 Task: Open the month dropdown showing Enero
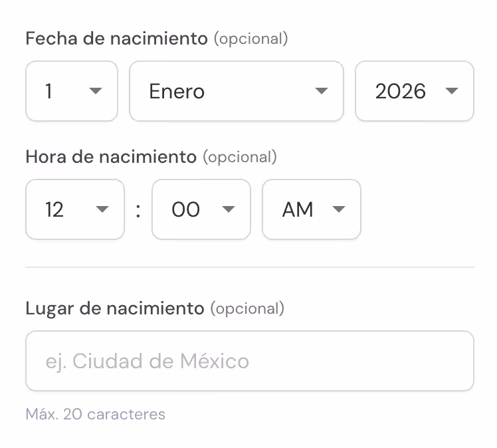coord(226,91)
